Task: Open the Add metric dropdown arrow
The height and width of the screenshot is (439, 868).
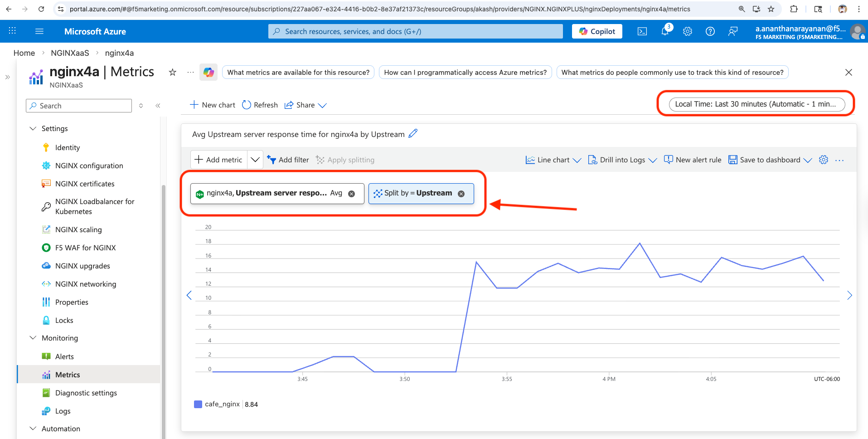Action: (255, 160)
